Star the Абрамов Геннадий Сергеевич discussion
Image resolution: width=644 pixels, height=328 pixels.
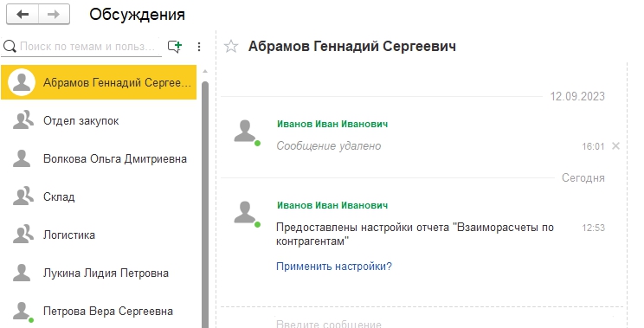coord(231,47)
